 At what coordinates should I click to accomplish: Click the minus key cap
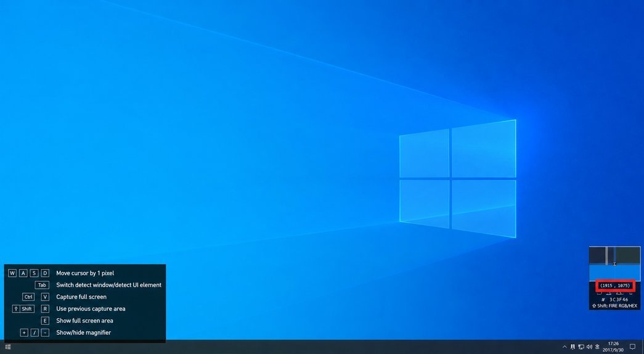pos(45,332)
